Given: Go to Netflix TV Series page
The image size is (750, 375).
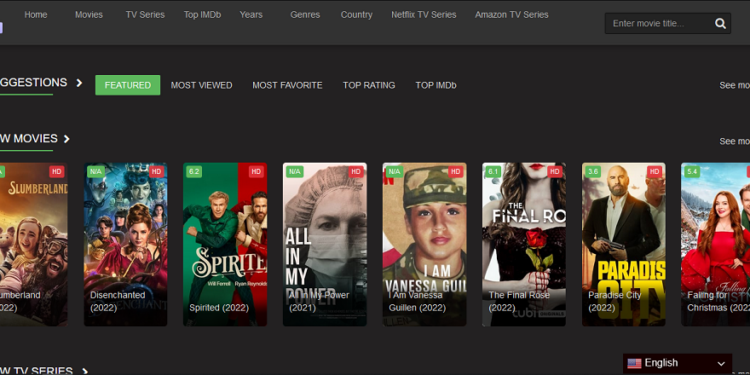Looking at the screenshot, I should pos(423,15).
